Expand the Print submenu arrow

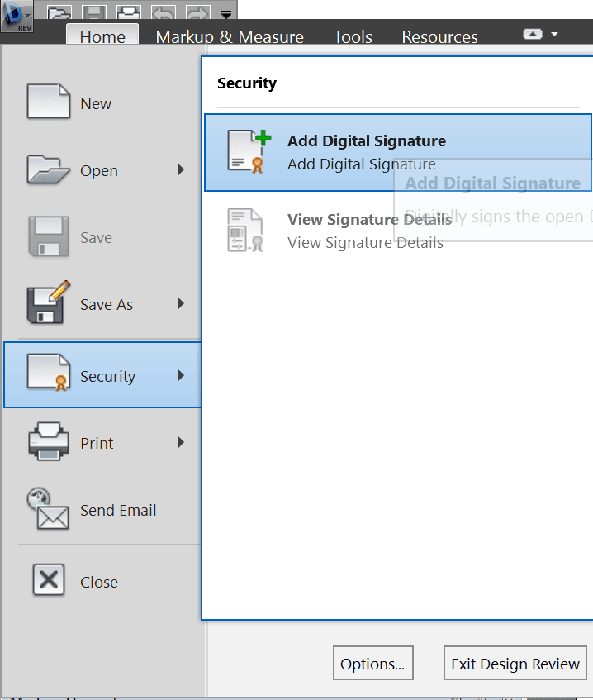[181, 443]
